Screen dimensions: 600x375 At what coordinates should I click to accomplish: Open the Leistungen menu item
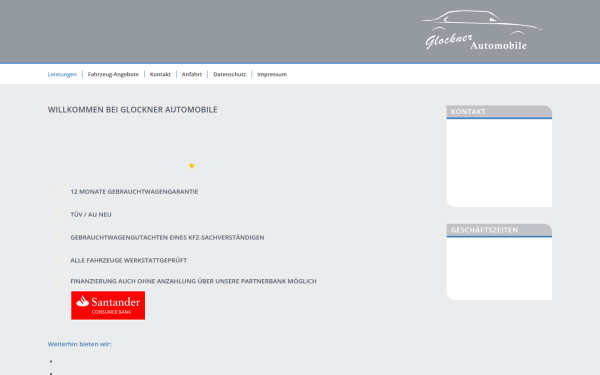[x=62, y=74]
